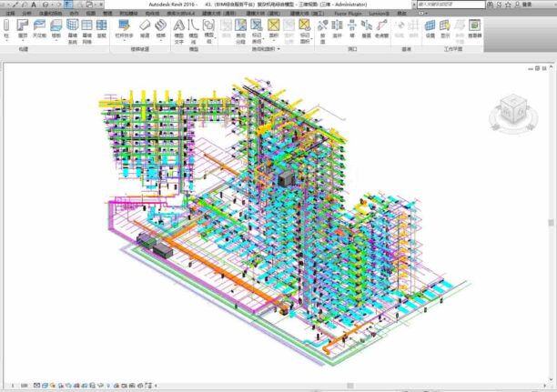Select the Ceiling (天花板) tool

[39, 28]
